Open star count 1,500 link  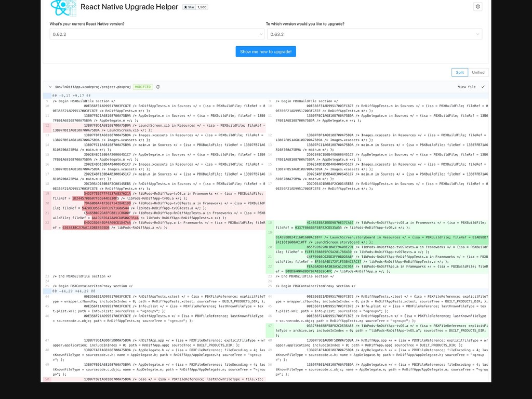pyautogui.click(x=202, y=7)
